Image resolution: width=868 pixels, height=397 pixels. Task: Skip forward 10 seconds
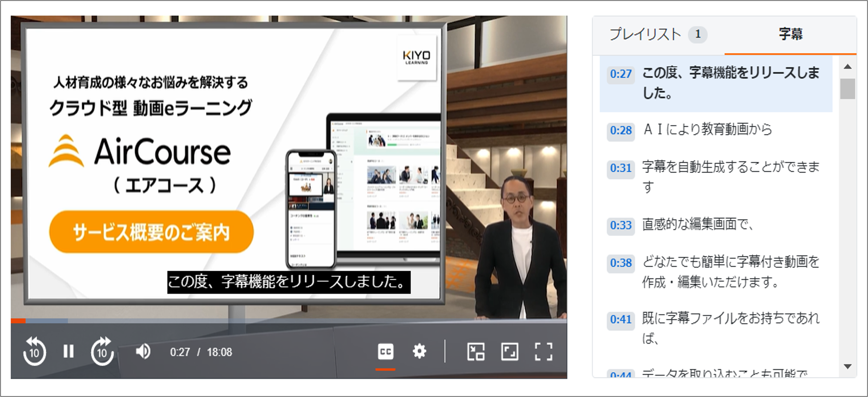[x=102, y=351]
